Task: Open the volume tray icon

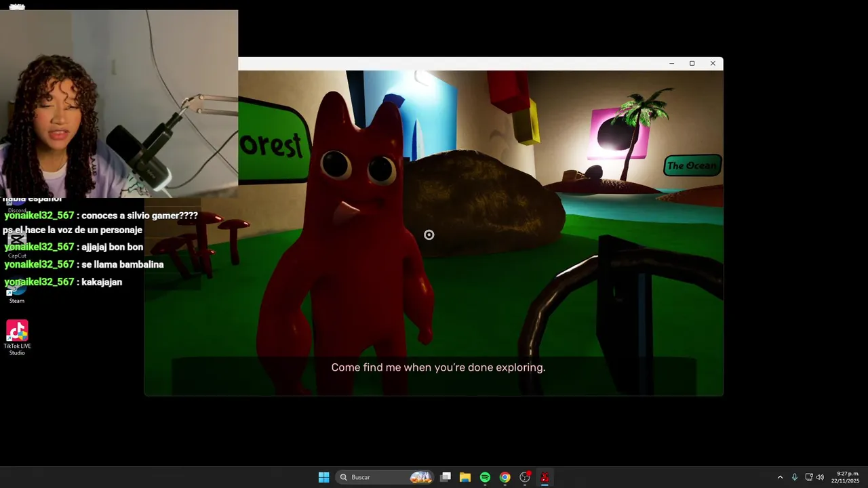Action: 820,477
